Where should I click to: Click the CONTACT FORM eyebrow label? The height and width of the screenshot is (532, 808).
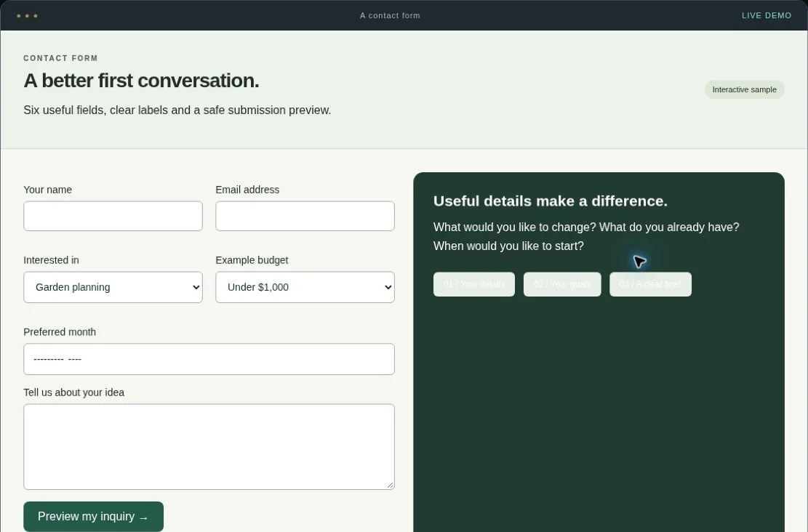pyautogui.click(x=61, y=58)
